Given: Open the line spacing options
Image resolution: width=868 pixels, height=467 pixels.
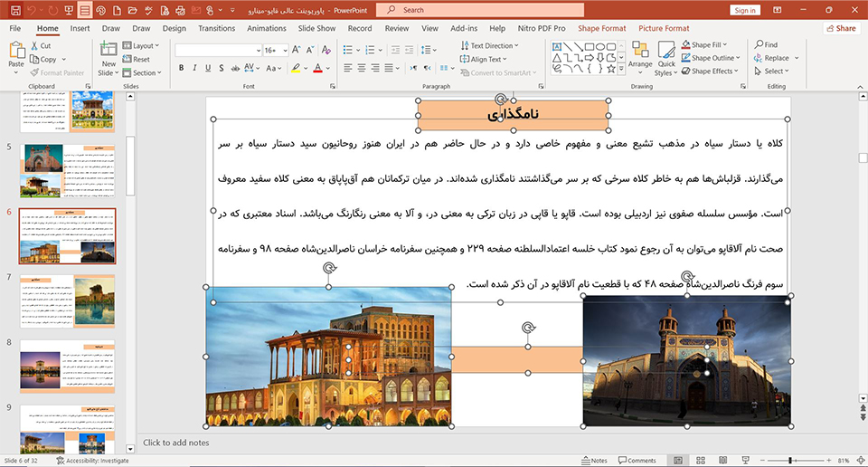Looking at the screenshot, I should (429, 50).
